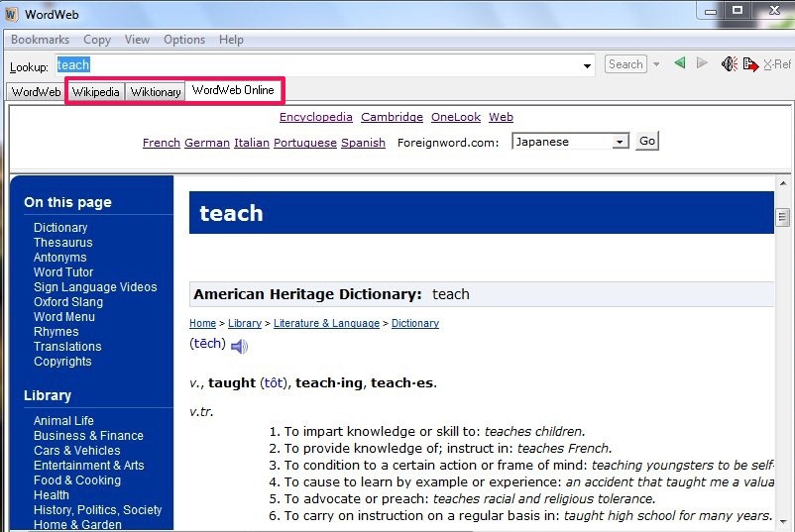Click the 'teach' page heading
795x532 pixels.
click(x=231, y=213)
